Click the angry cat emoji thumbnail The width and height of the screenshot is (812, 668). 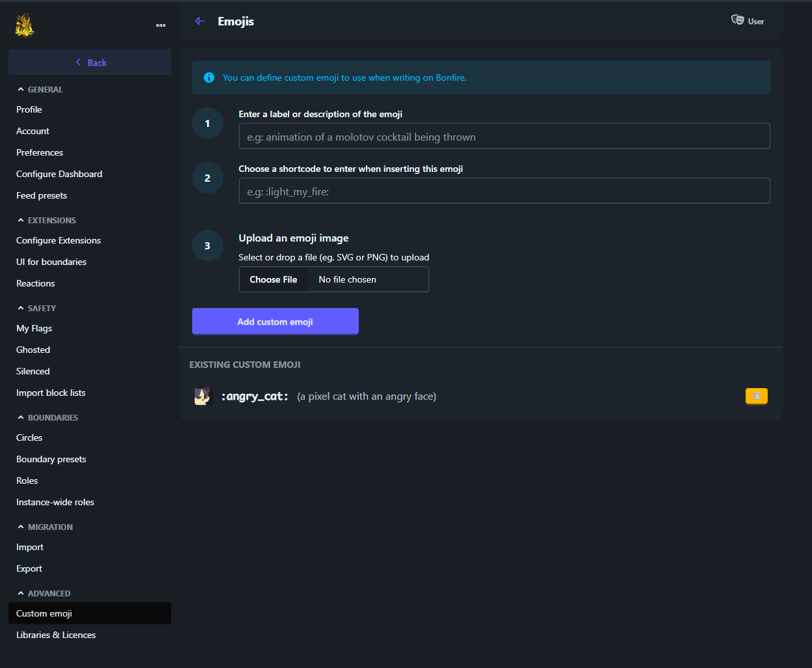[x=203, y=396]
